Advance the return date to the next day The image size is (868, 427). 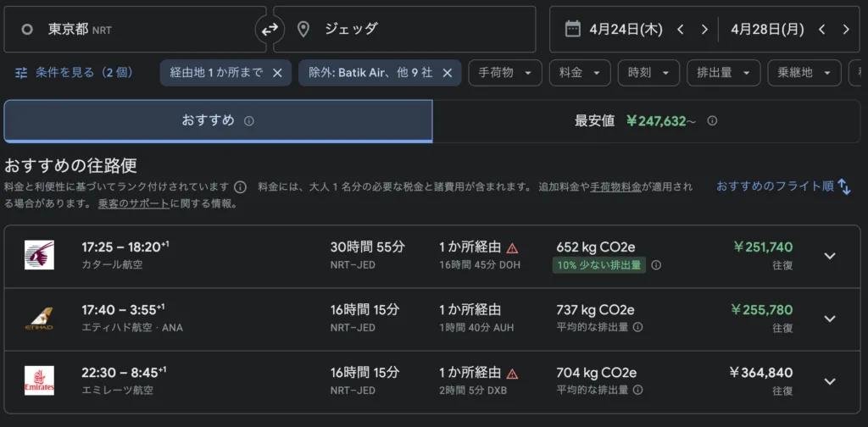pyautogui.click(x=845, y=29)
